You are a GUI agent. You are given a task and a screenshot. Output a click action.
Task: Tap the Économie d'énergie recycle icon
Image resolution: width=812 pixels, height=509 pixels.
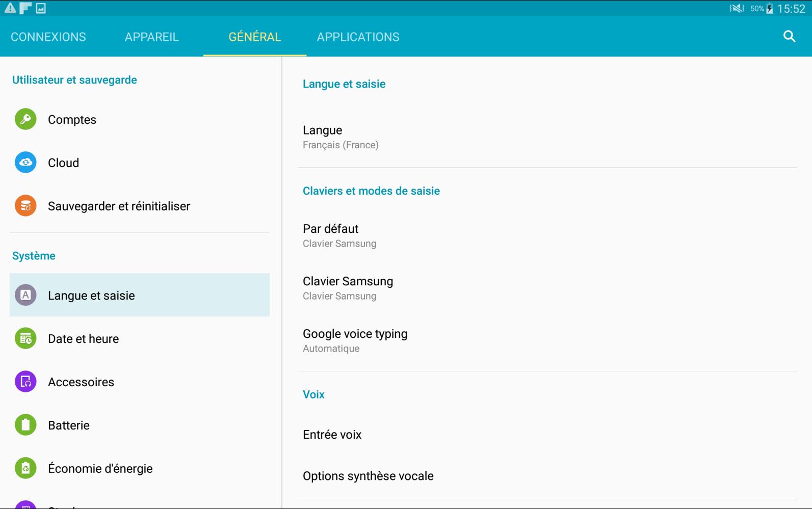(x=25, y=468)
